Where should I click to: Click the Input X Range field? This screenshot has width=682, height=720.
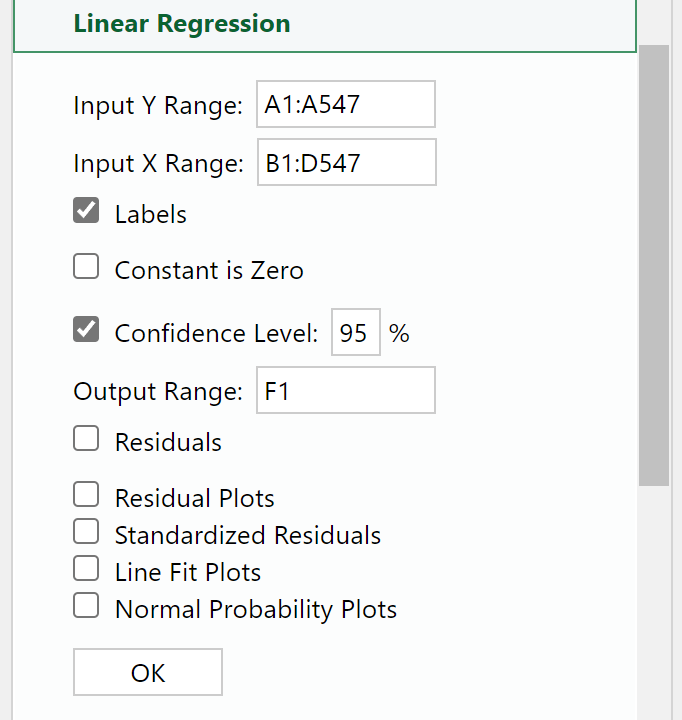[x=346, y=163]
